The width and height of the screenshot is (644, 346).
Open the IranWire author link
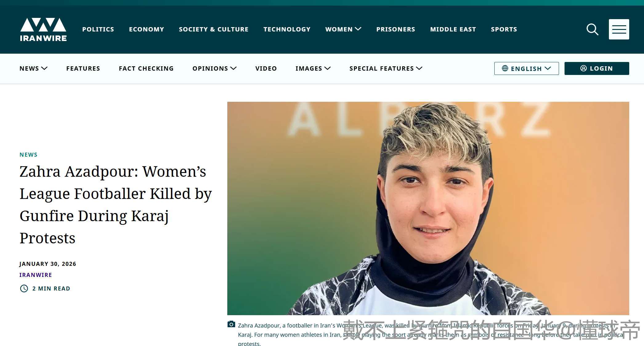click(36, 275)
